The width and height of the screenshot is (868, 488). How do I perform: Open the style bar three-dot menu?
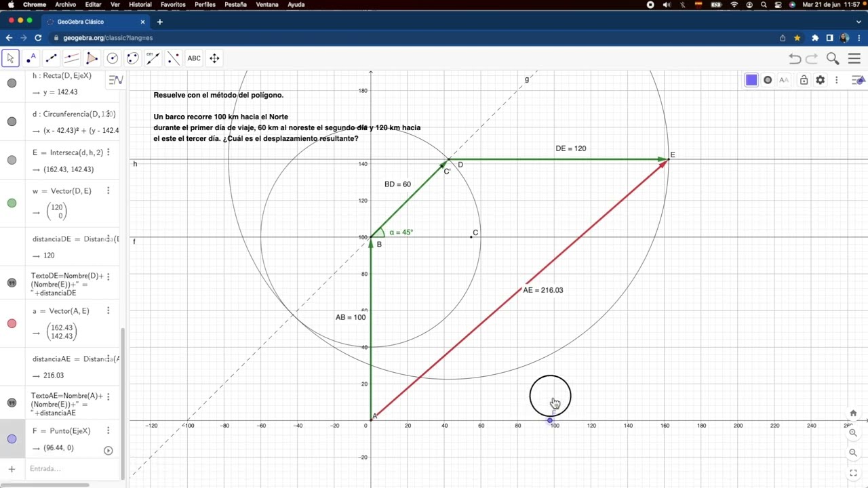[x=837, y=80]
